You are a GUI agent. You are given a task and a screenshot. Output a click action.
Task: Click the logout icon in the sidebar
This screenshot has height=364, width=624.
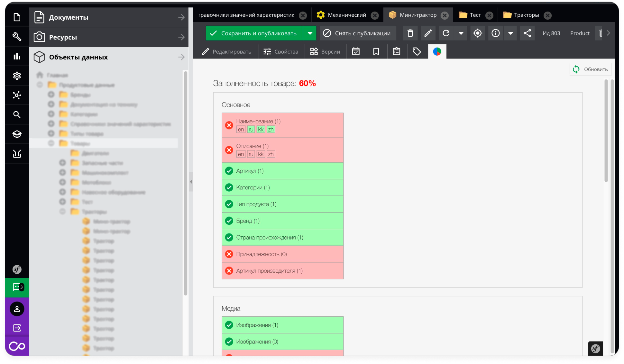(x=17, y=328)
